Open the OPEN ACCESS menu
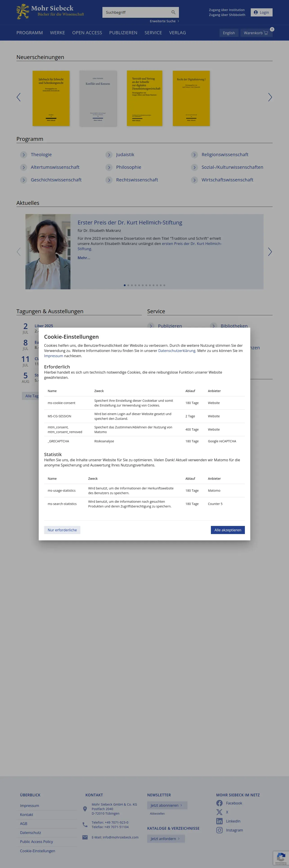This screenshot has width=289, height=868. point(87,33)
